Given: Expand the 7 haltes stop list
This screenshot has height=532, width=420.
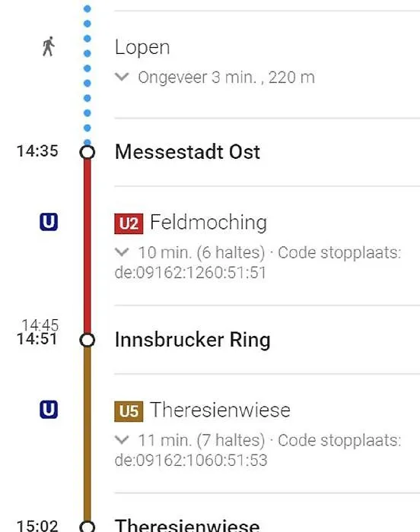Looking at the screenshot, I should tap(122, 440).
